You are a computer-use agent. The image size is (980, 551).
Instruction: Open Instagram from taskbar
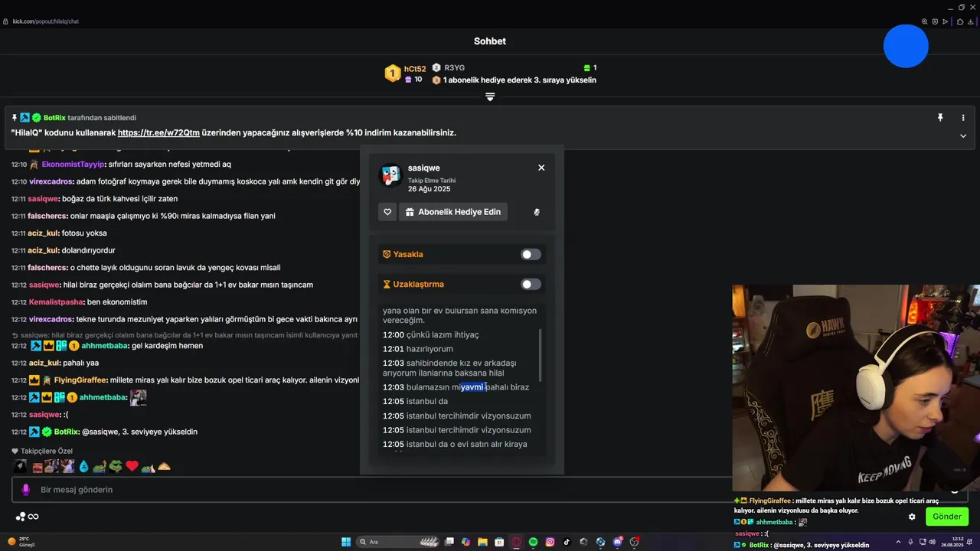click(x=550, y=542)
